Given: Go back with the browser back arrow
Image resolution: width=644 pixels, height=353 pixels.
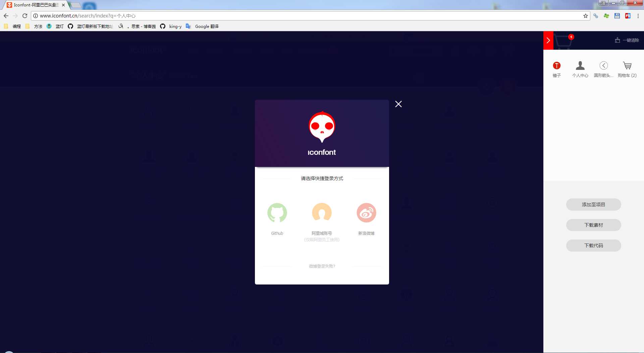Looking at the screenshot, I should [x=6, y=16].
